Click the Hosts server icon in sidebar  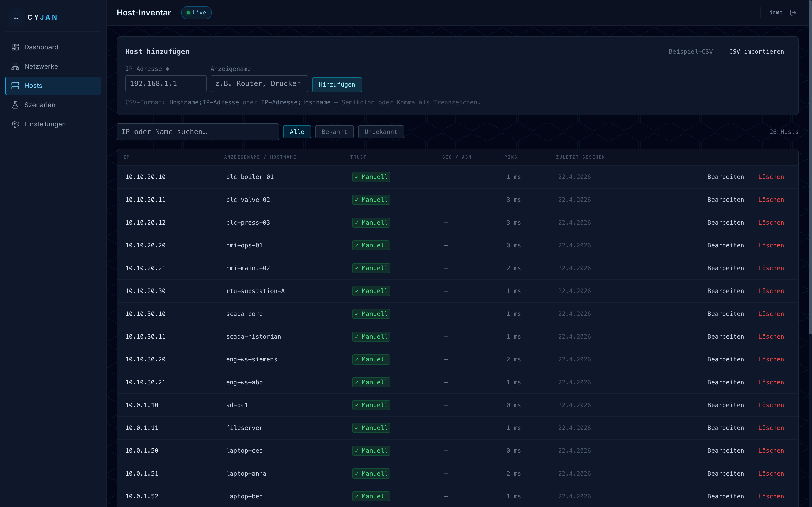[15, 86]
